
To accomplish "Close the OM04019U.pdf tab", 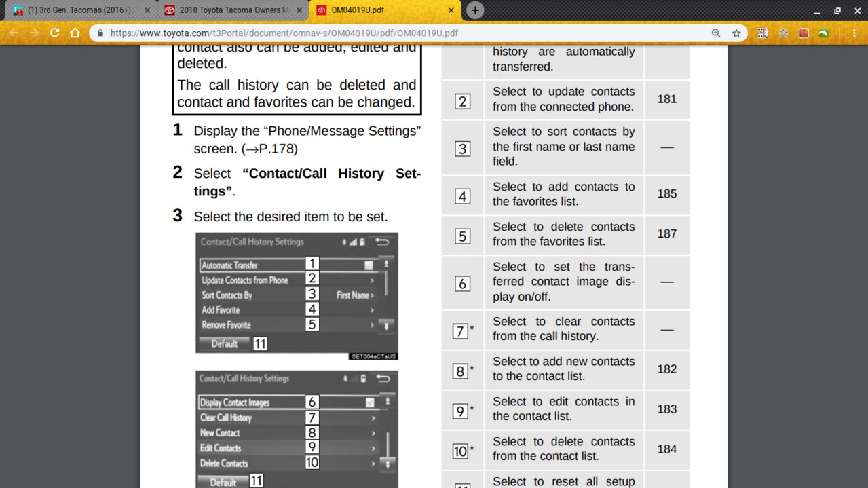I will coord(451,10).
